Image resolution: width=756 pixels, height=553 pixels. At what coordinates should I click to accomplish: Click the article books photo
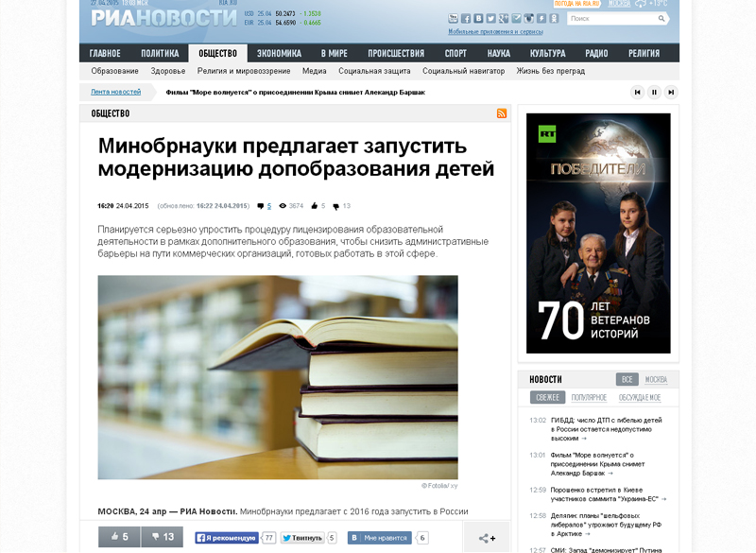pos(278,377)
